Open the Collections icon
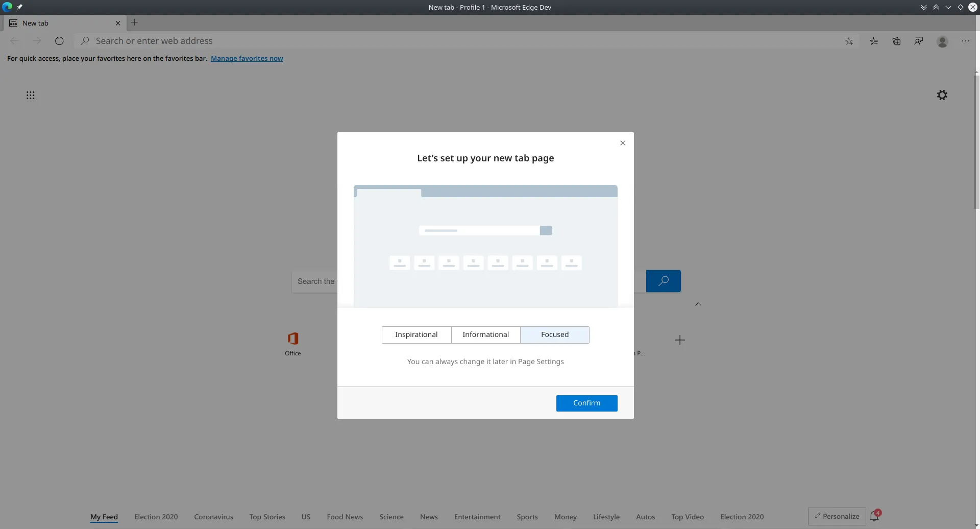The image size is (980, 529). [896, 41]
